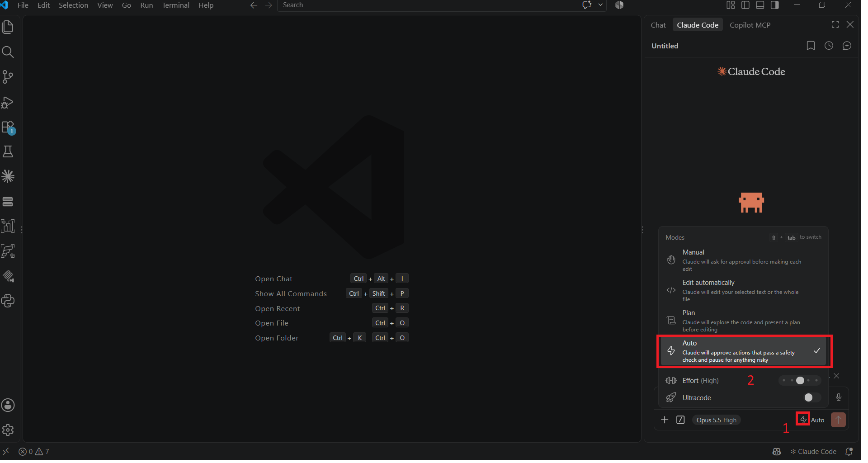The image size is (868, 463).
Task: Open the Explorer view in activity bar
Action: [8, 27]
